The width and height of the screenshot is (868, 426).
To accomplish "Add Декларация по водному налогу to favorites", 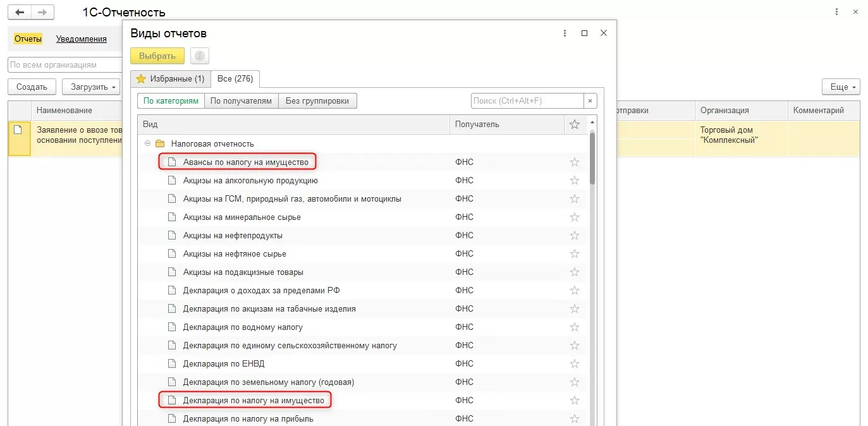I will click(x=574, y=327).
